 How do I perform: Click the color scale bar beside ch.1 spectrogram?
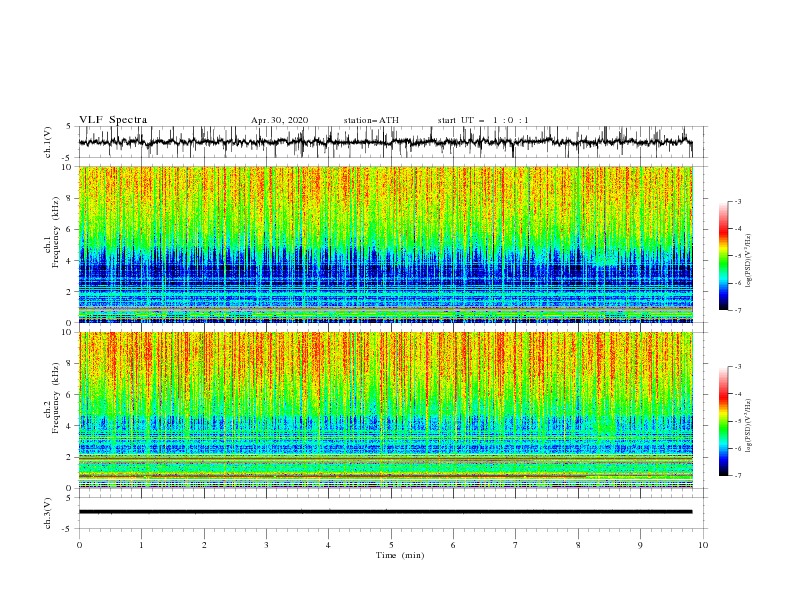(x=723, y=256)
